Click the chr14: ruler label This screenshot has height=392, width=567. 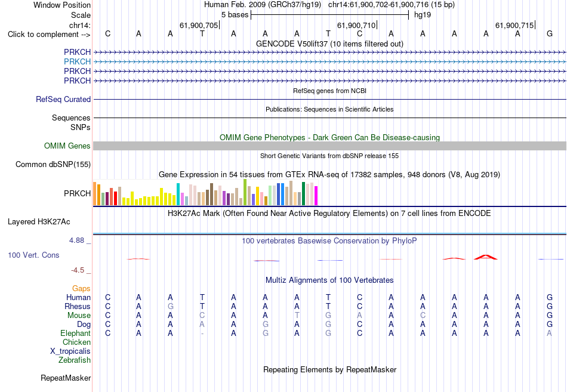point(79,25)
